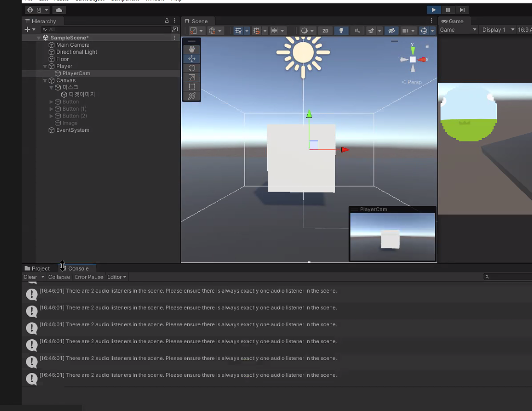Click the Hierarchy search field
532x411 pixels.
106,29
